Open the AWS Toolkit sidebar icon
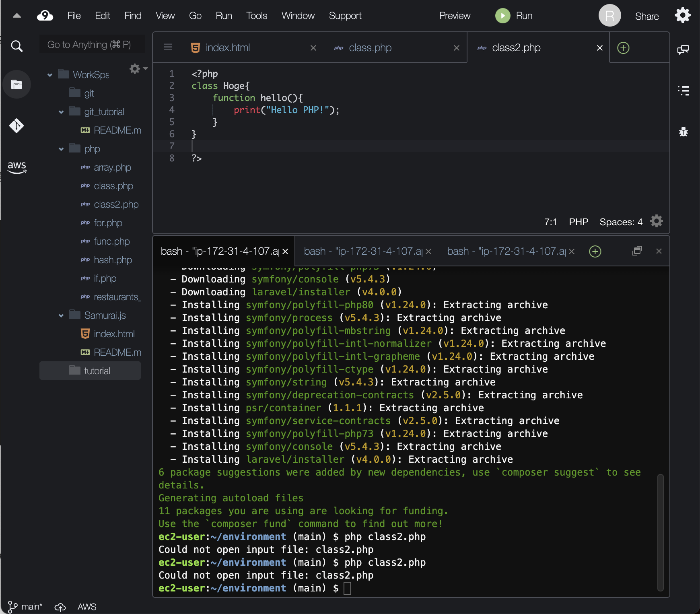The height and width of the screenshot is (614, 700). 16,167
